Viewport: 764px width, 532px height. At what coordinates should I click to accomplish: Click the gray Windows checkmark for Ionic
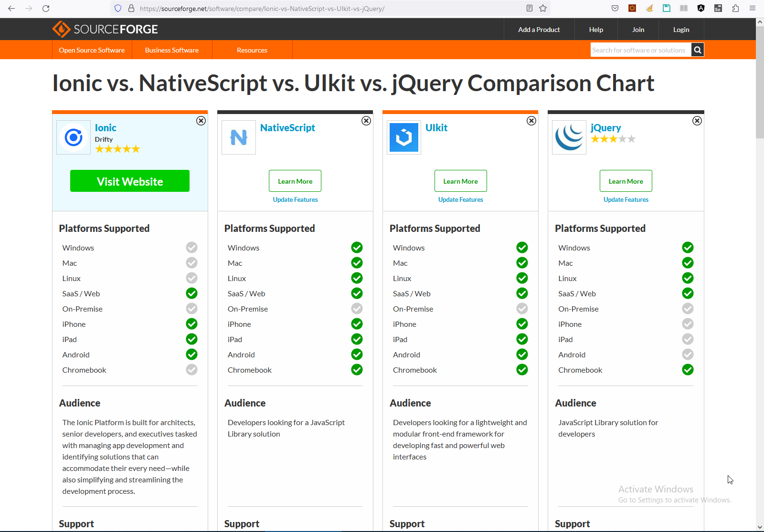pos(191,248)
